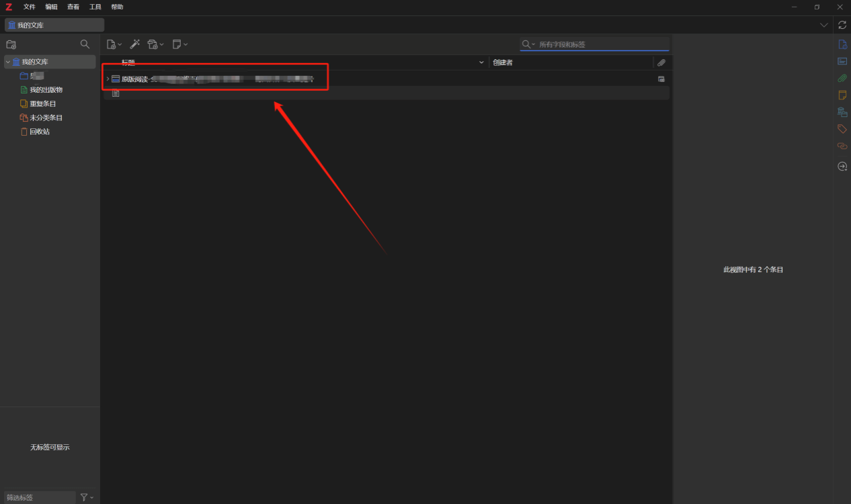851x504 pixels.
Task: Switch to the 我的文库 tab
Action: click(54, 25)
